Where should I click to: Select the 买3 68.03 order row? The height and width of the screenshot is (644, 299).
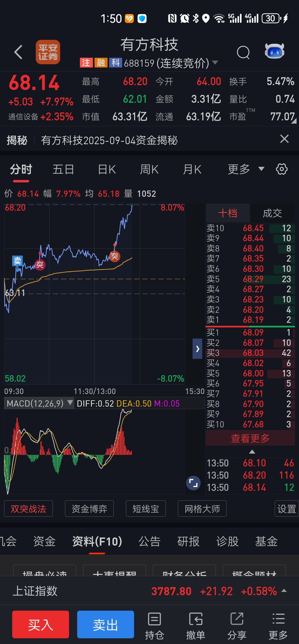click(x=250, y=353)
